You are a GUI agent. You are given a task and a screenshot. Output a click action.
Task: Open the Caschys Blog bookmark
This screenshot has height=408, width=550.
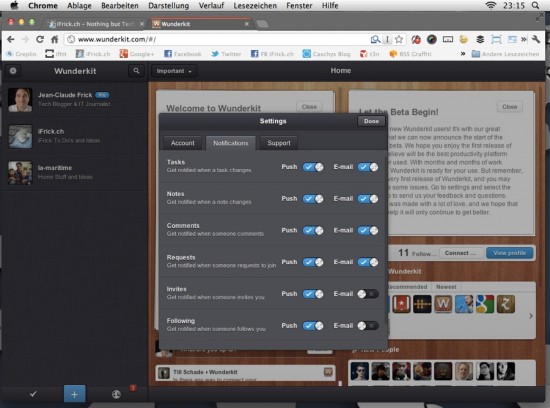[x=326, y=54]
